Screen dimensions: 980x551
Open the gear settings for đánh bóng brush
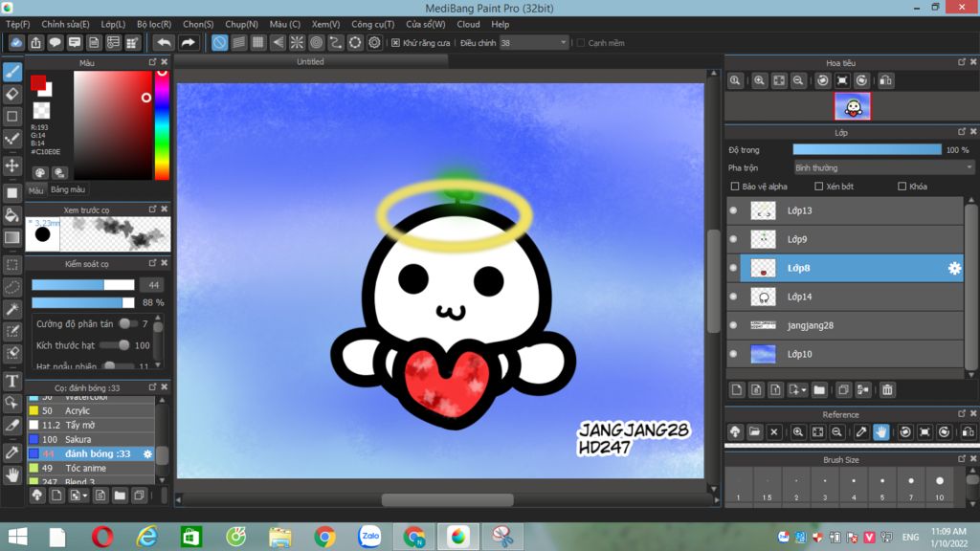147,454
